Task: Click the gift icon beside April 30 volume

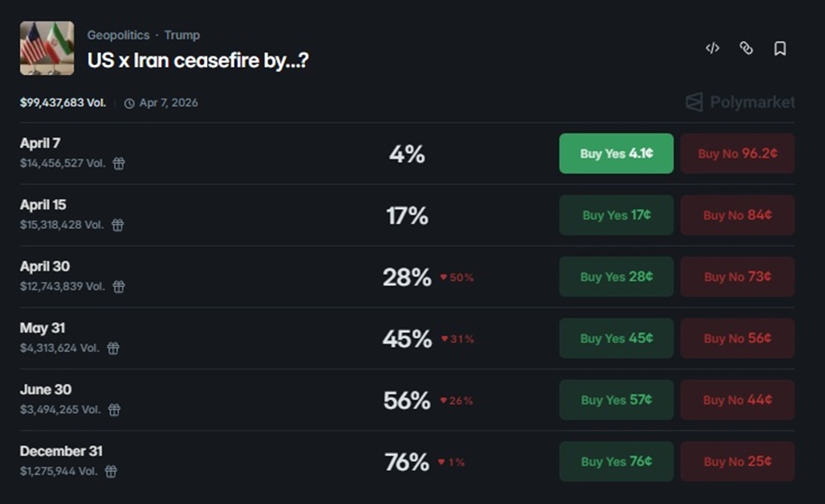Action: click(x=119, y=287)
